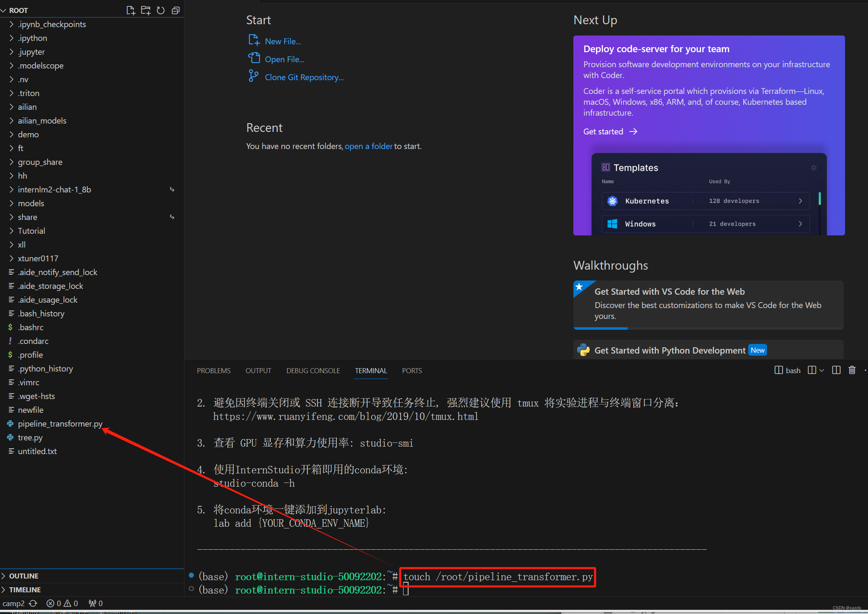The height and width of the screenshot is (614, 868).
Task: Open launch profile dropdown arrow in terminal
Action: coord(822,370)
